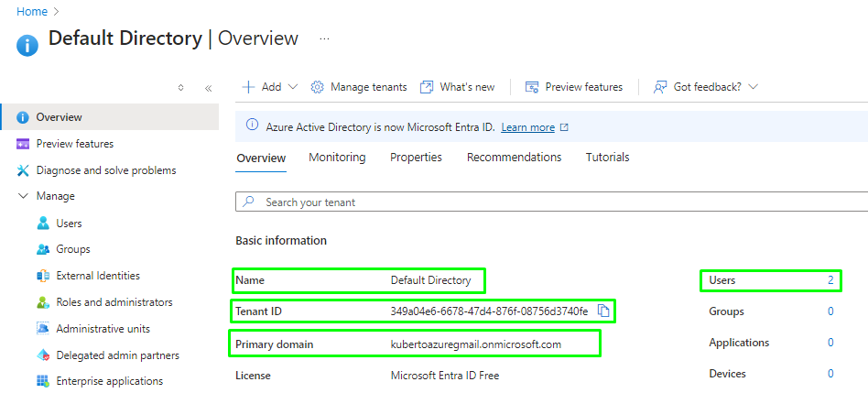Select Diagnose and solve problems menu item
868x393 pixels.
[105, 170]
